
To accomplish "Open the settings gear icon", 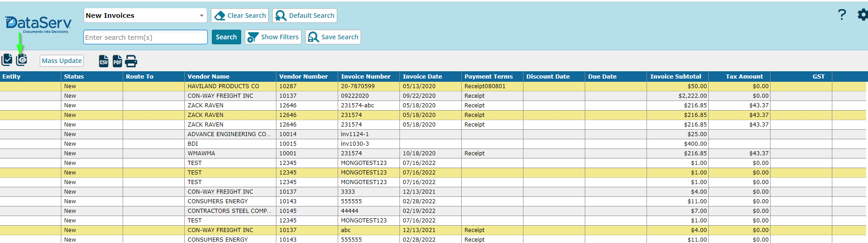I will point(863,15).
